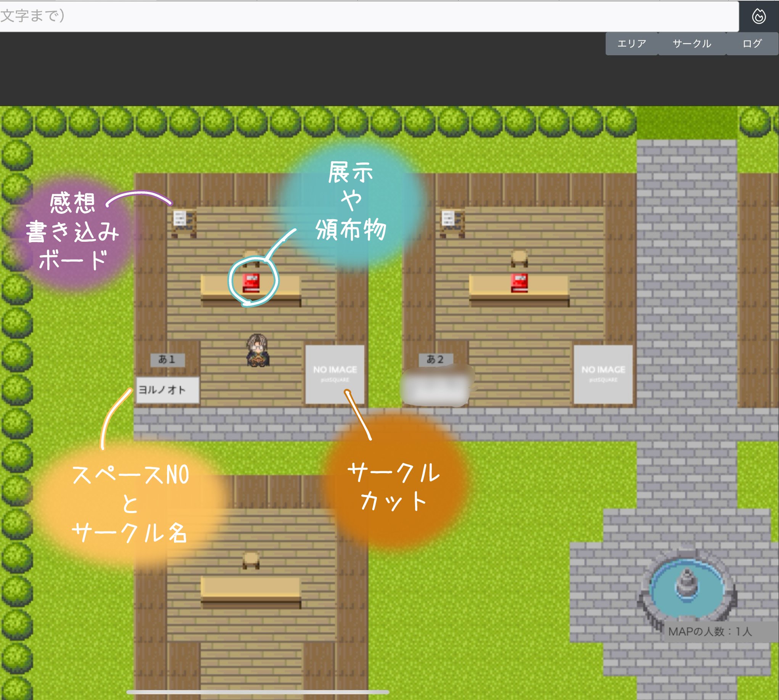View the NO IMAGE circle cut in booth あ2
Image resolution: width=779 pixels, height=700 pixels.
coord(603,374)
